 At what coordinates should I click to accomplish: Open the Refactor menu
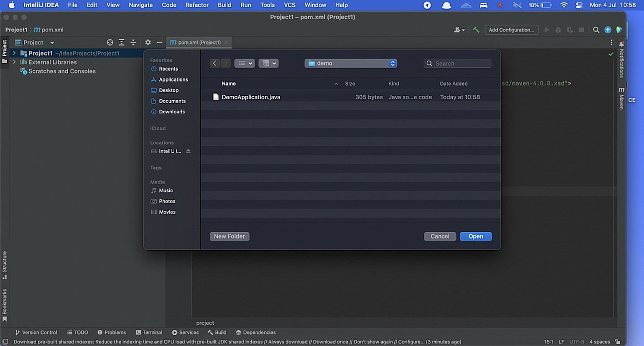197,5
